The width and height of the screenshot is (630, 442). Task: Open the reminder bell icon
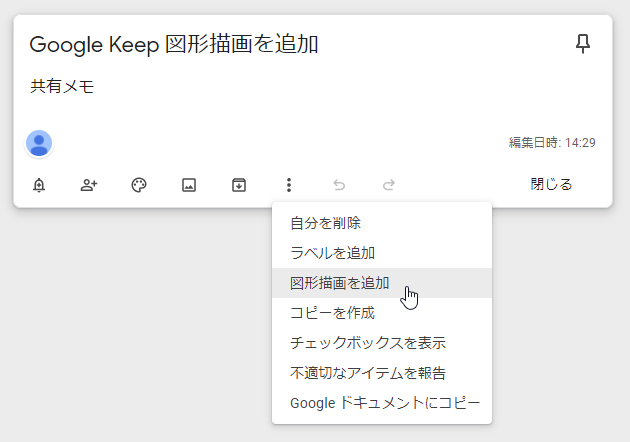pyautogui.click(x=39, y=185)
